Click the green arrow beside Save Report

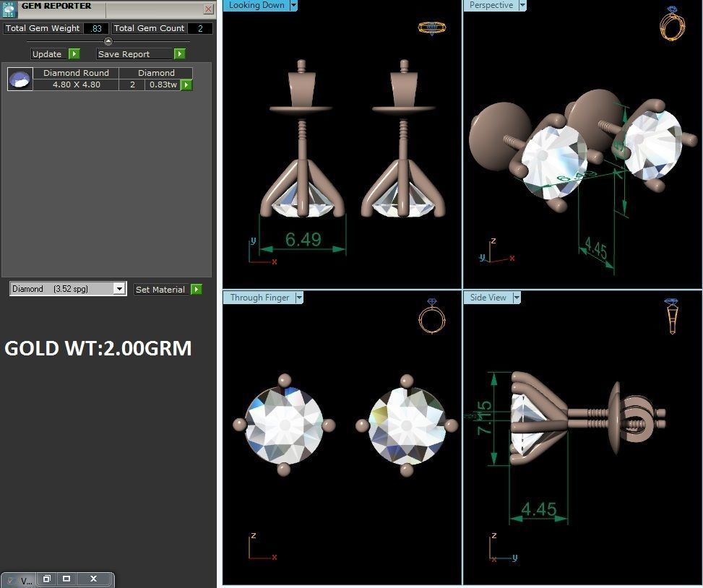pos(179,53)
